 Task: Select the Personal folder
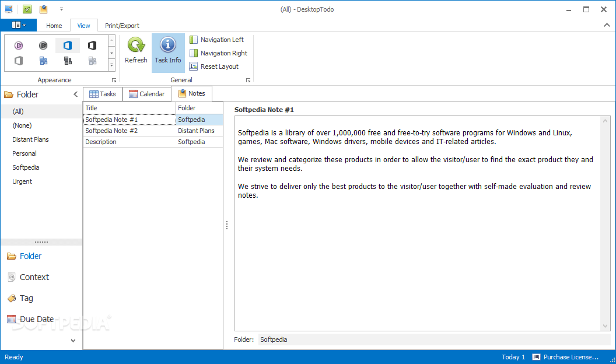[41, 153]
